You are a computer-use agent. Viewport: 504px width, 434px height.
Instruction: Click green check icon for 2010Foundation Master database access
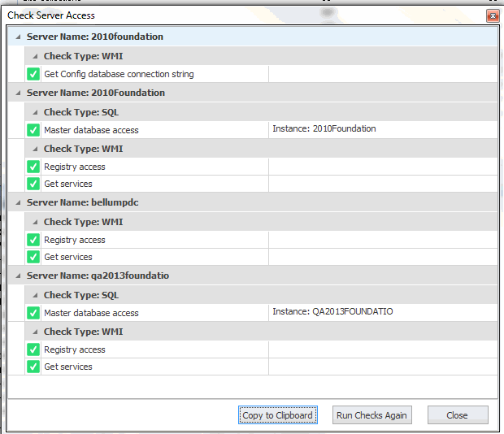click(x=33, y=130)
